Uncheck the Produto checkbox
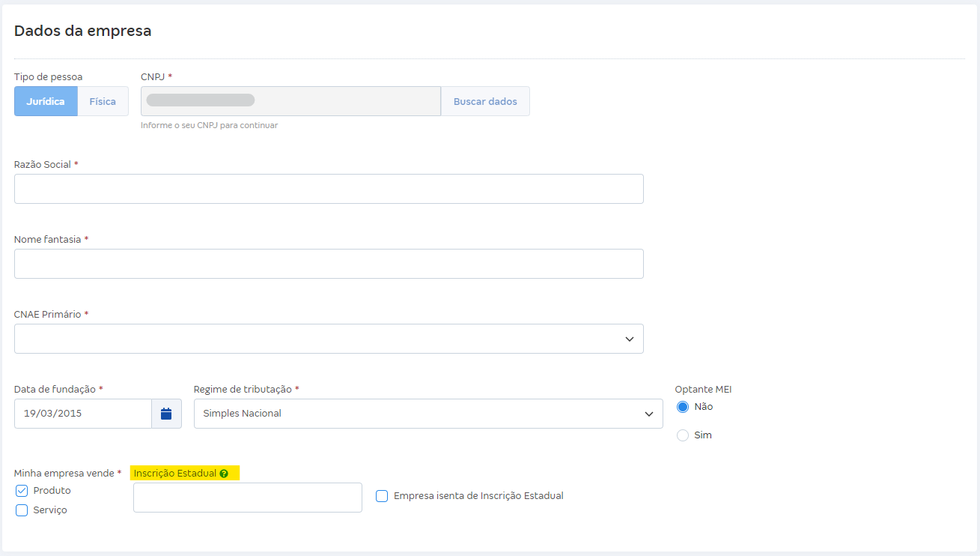Image resolution: width=980 pixels, height=556 pixels. pyautogui.click(x=22, y=491)
